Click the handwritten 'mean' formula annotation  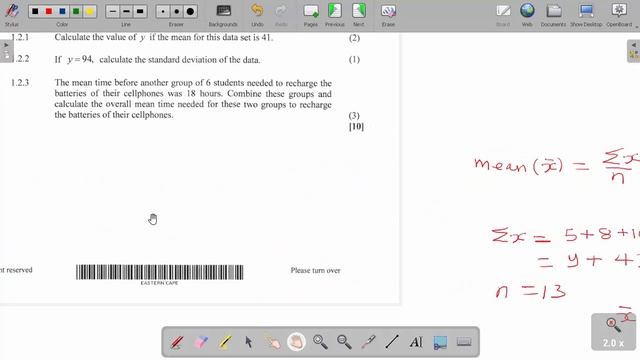tap(557, 165)
